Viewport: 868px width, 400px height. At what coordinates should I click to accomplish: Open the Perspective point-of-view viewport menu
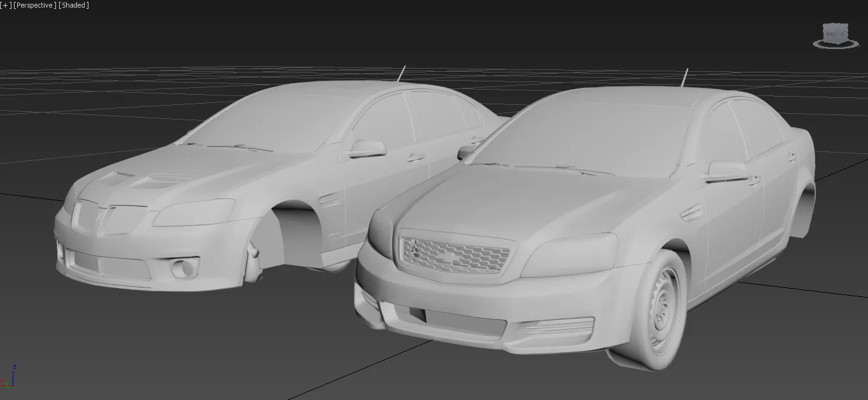(x=34, y=5)
